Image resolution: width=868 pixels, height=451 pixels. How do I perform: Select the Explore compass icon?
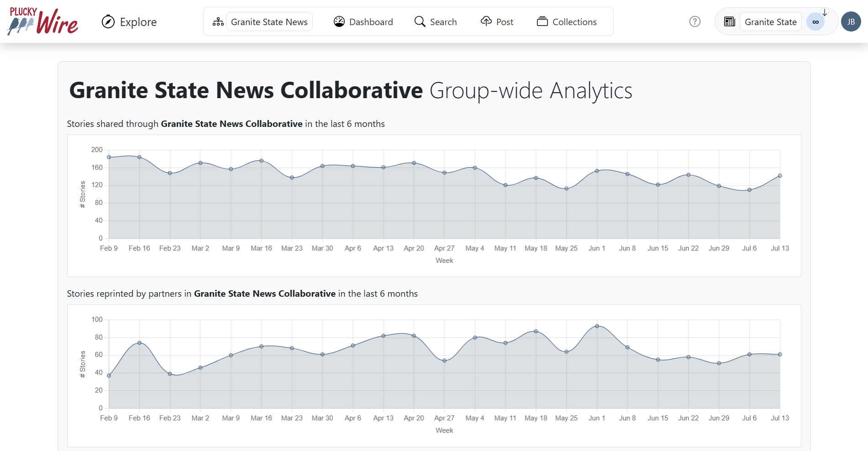108,21
